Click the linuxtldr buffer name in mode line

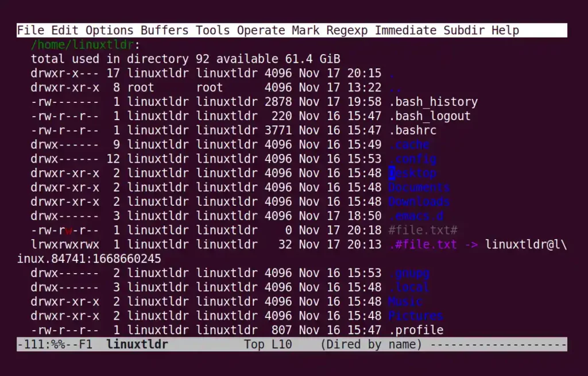click(137, 344)
